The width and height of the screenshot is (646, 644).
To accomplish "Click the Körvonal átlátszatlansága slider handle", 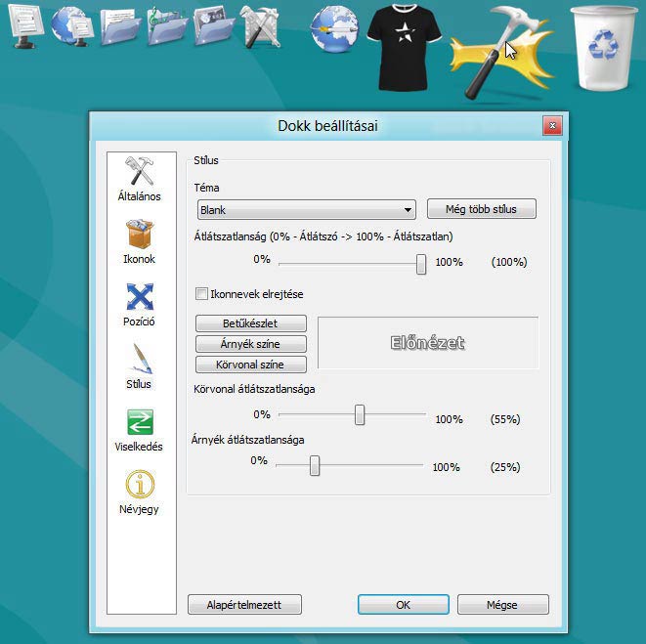I will [360, 414].
